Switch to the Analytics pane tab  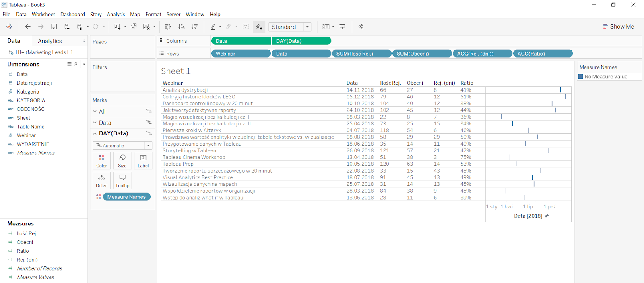coord(50,41)
